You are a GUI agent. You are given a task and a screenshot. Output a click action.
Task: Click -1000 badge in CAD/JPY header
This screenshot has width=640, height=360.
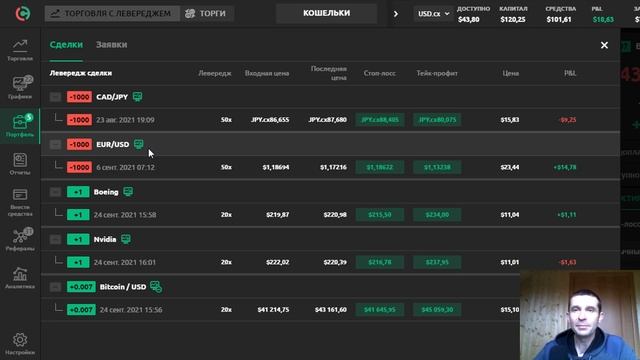tap(79, 97)
